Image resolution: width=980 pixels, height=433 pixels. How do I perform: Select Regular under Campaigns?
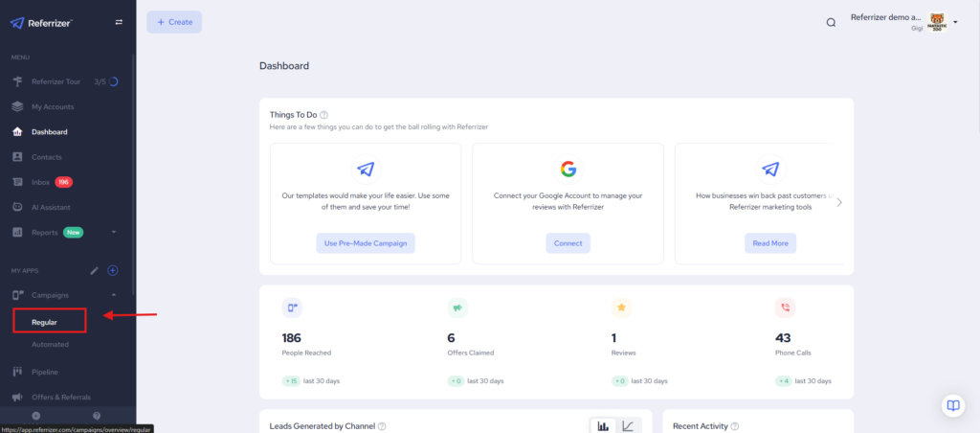(x=44, y=322)
